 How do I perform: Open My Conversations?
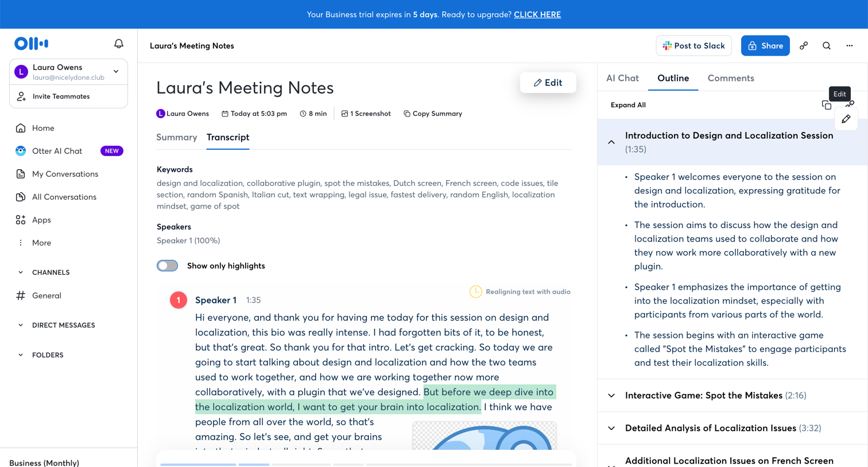65,174
